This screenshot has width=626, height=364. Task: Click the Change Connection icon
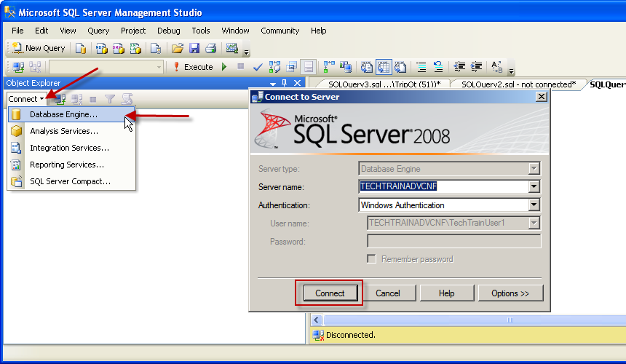(35, 67)
